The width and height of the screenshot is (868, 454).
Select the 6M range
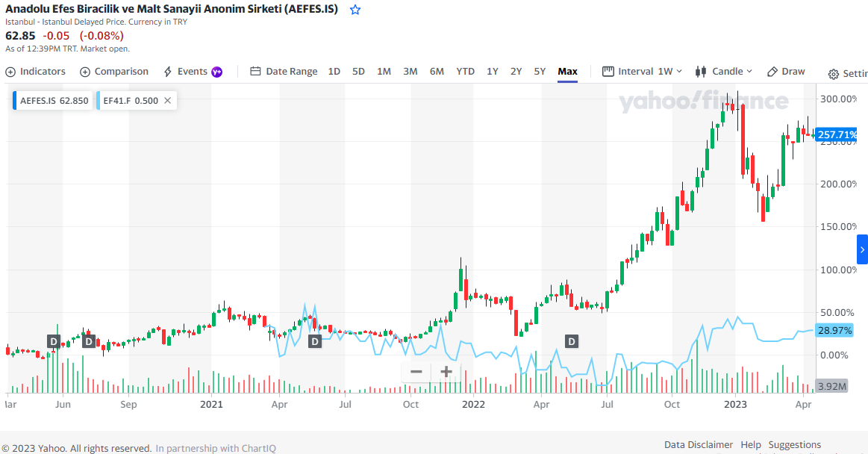(x=437, y=72)
